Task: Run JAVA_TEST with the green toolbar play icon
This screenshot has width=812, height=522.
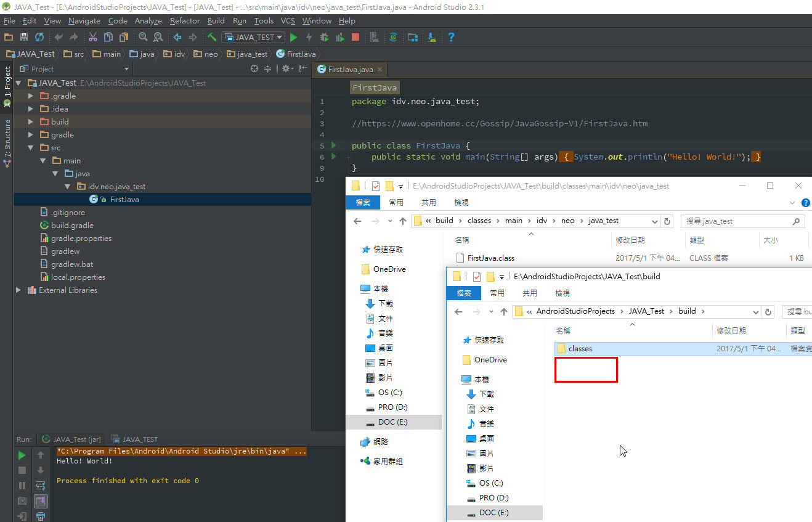Action: (x=294, y=38)
